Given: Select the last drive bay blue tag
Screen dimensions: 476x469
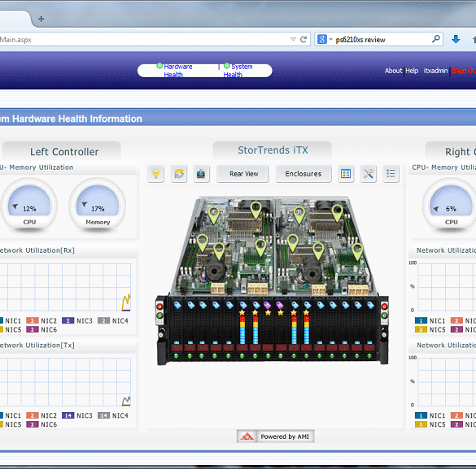Looking at the screenshot, I should 370,305.
